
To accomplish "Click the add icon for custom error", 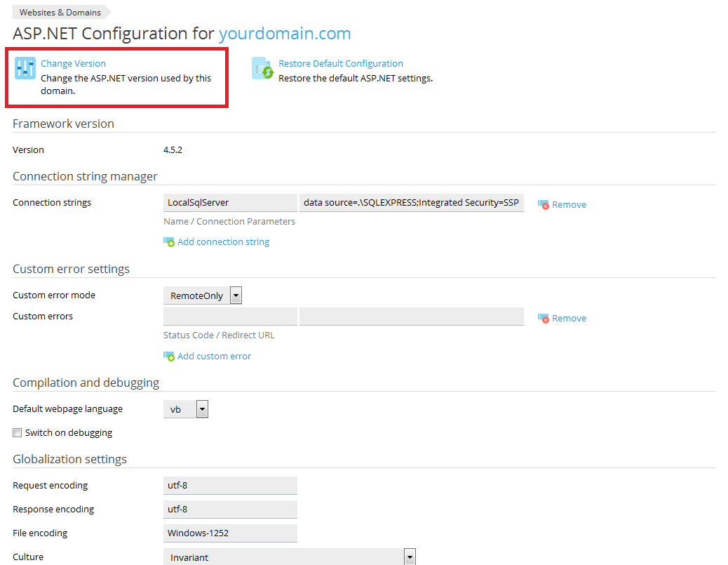I will (x=169, y=356).
